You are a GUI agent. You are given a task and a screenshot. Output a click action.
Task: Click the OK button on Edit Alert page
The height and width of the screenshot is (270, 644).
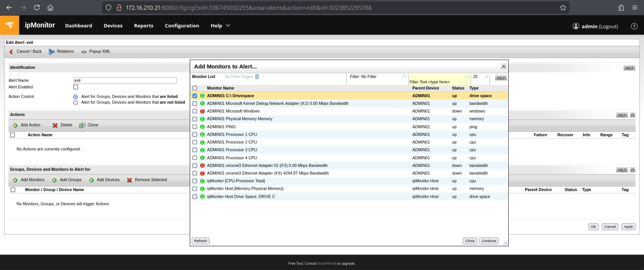[594, 227]
